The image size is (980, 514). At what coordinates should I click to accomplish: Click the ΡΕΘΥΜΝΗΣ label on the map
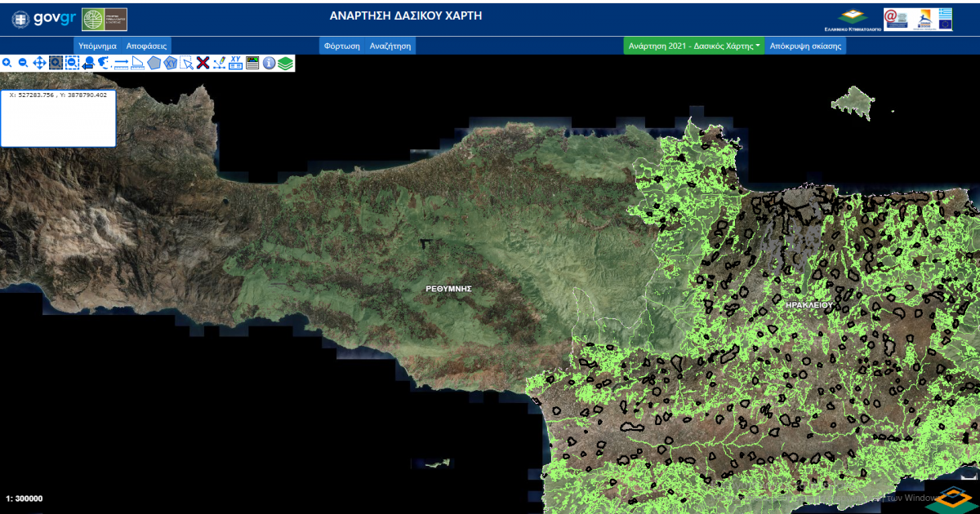(448, 289)
